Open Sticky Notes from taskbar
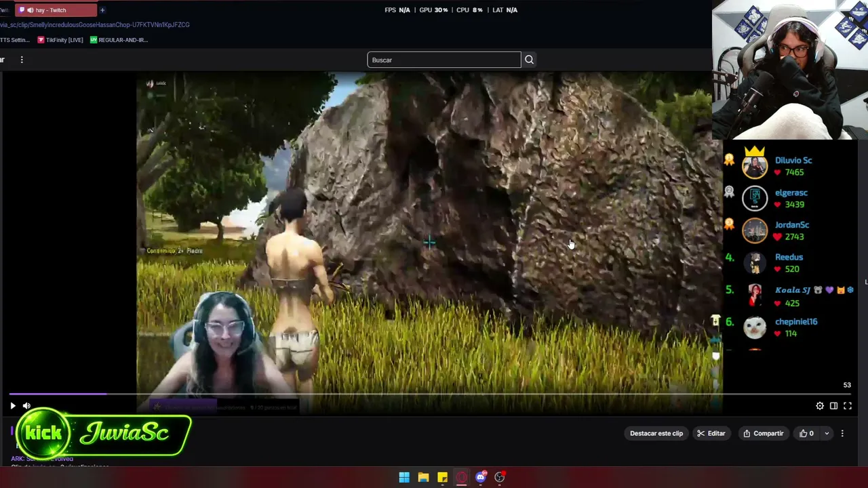 [x=442, y=477]
